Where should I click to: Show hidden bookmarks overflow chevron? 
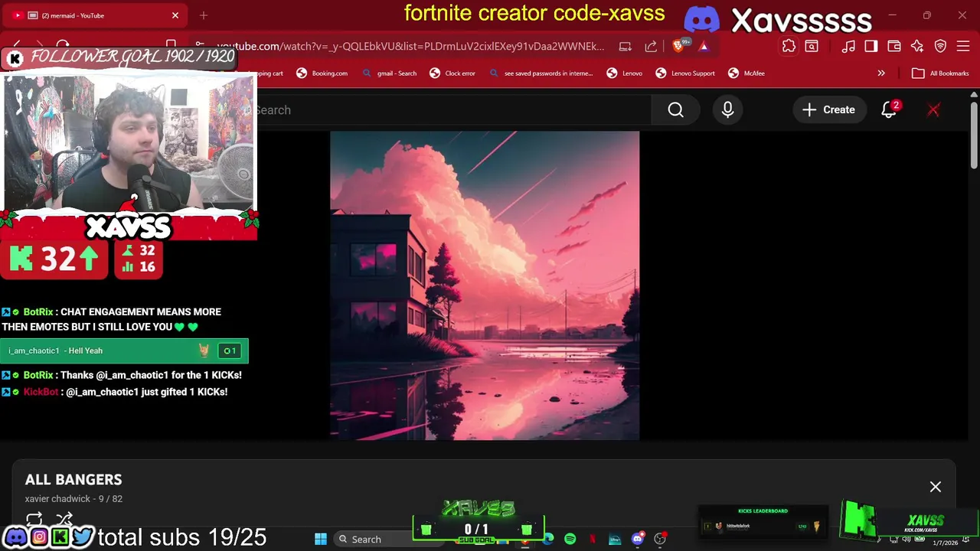click(881, 73)
